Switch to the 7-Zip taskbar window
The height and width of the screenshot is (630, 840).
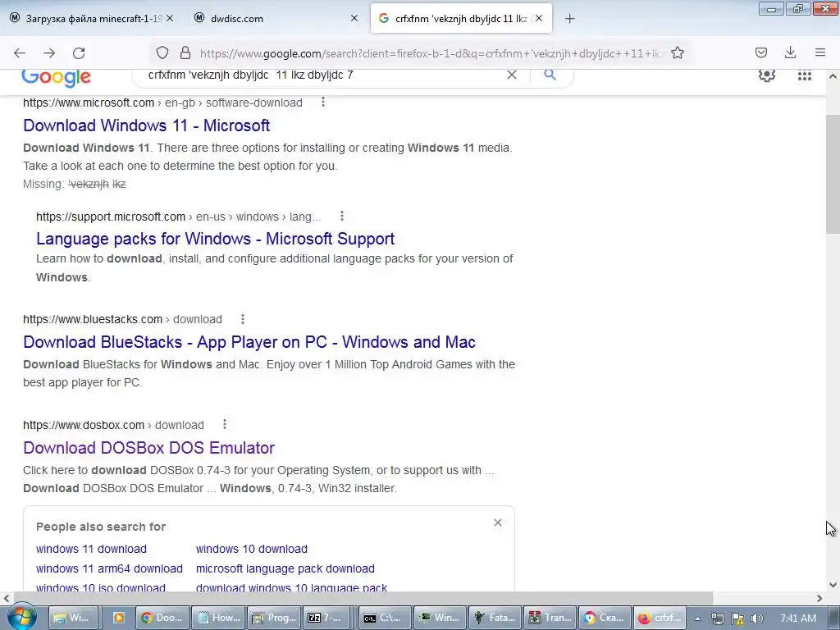pos(325,618)
